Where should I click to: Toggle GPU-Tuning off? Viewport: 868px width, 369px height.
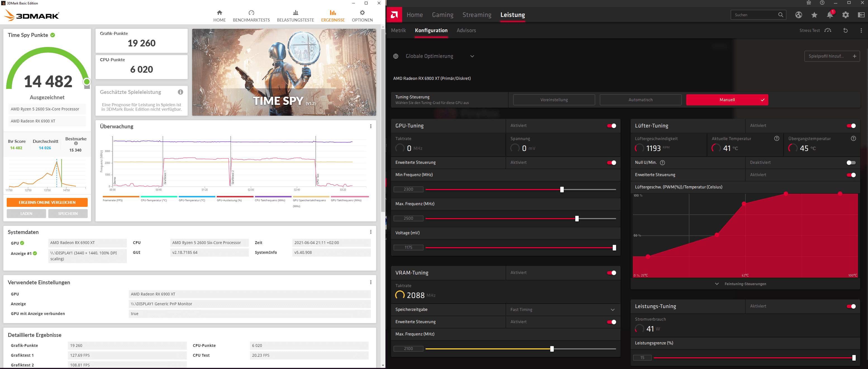point(612,126)
